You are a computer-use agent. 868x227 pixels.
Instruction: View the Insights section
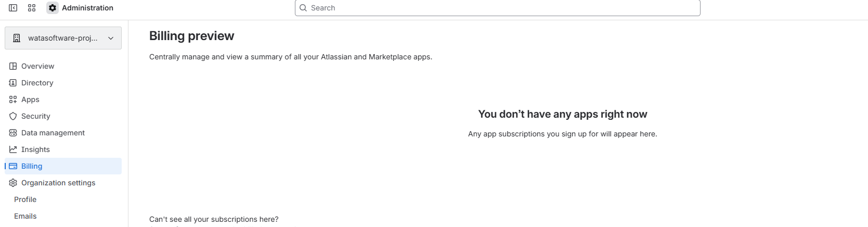(x=63, y=149)
